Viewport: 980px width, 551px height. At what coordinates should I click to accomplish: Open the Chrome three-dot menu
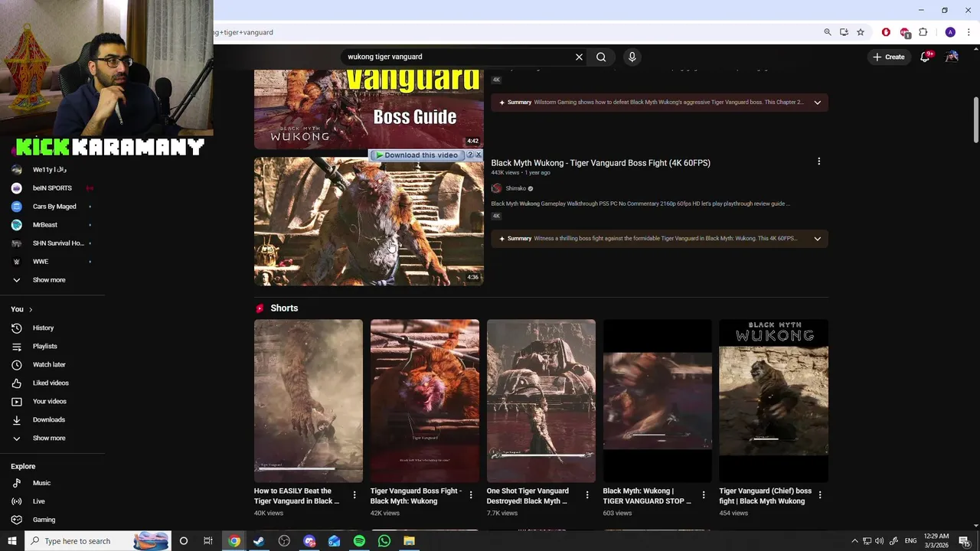click(x=969, y=32)
